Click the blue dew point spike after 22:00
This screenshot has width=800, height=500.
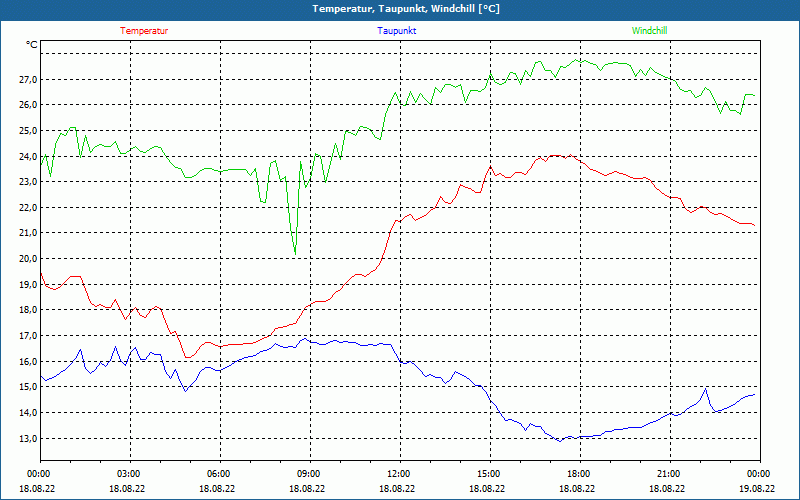click(x=706, y=389)
